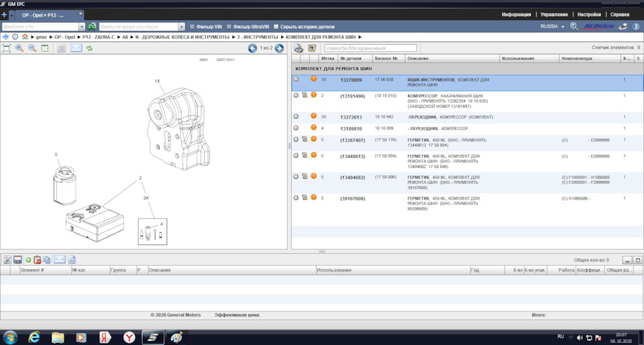Expand the row for part 13191496
This screenshot has width=644, height=345.
click(x=296, y=96)
